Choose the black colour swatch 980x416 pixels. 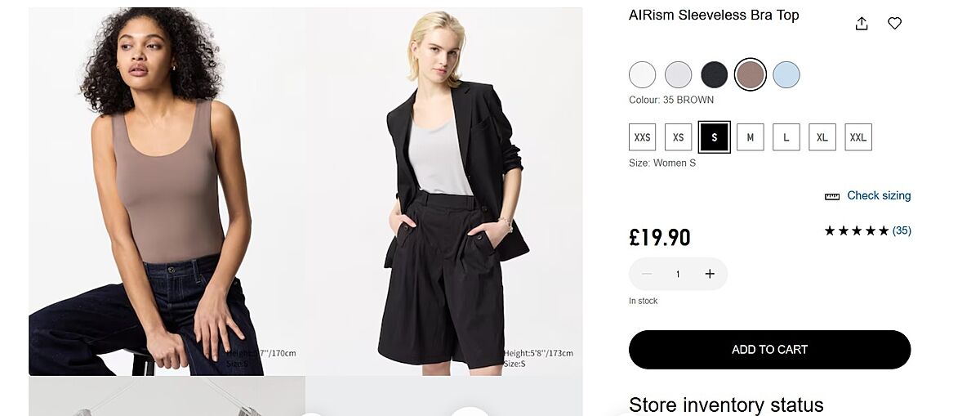[x=715, y=75]
